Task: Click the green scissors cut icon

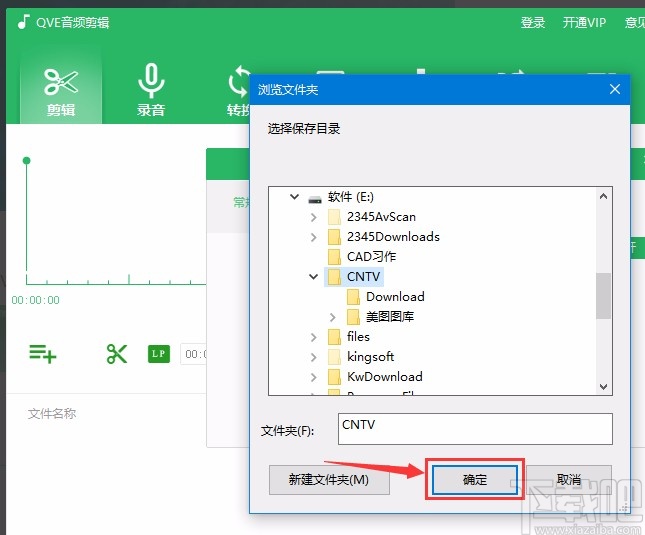Action: point(117,354)
